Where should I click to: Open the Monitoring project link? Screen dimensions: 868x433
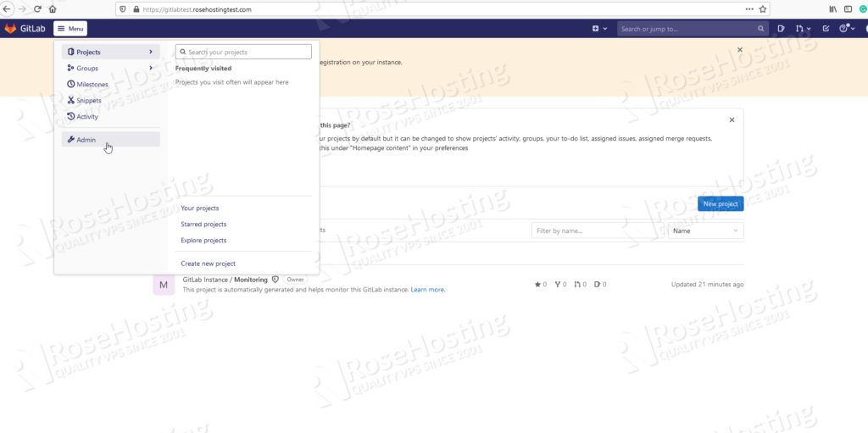coord(225,280)
